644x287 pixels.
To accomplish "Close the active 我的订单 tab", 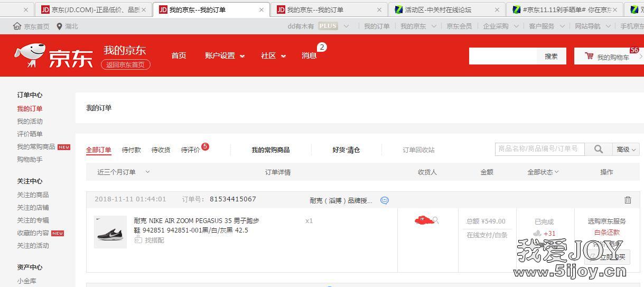I will tap(262, 10).
